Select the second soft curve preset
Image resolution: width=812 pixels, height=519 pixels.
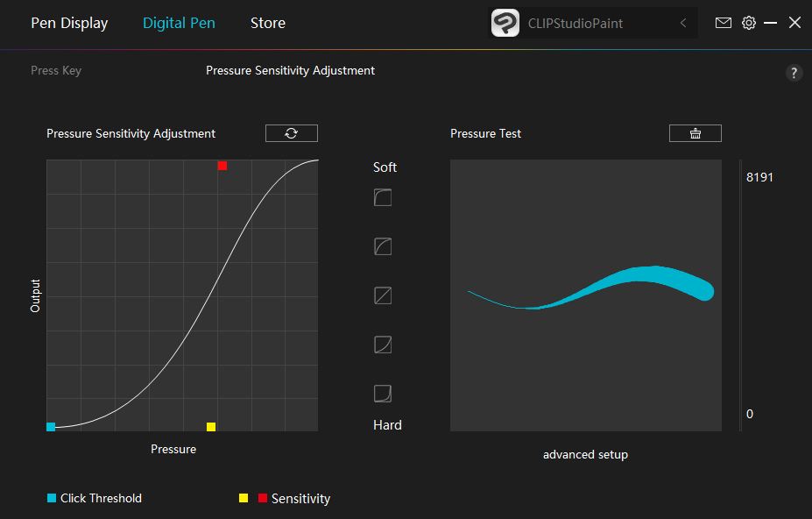pos(383,246)
